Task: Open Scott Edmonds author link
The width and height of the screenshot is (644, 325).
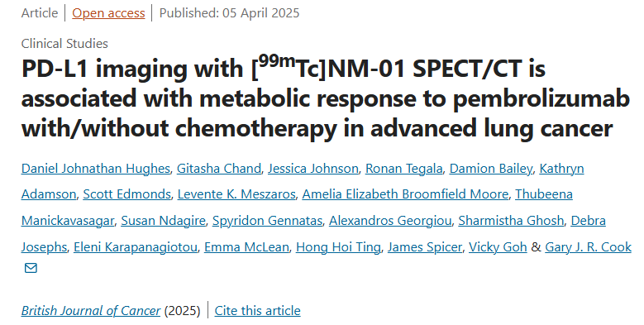Action: [127, 194]
